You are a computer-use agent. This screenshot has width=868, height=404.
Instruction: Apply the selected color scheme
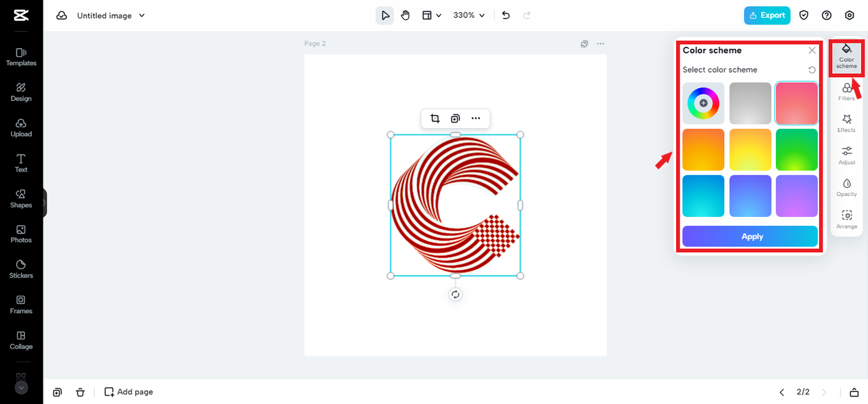coord(750,237)
